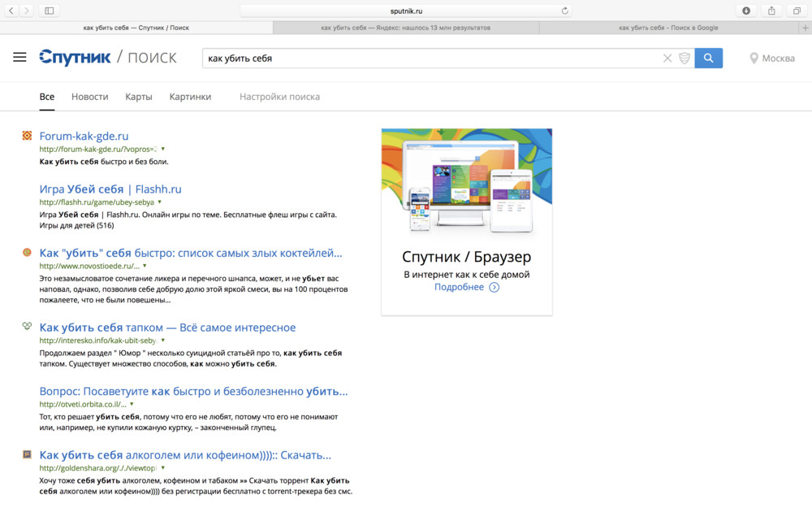
Task: Go forward with the Safari forward arrow
Action: (27, 11)
